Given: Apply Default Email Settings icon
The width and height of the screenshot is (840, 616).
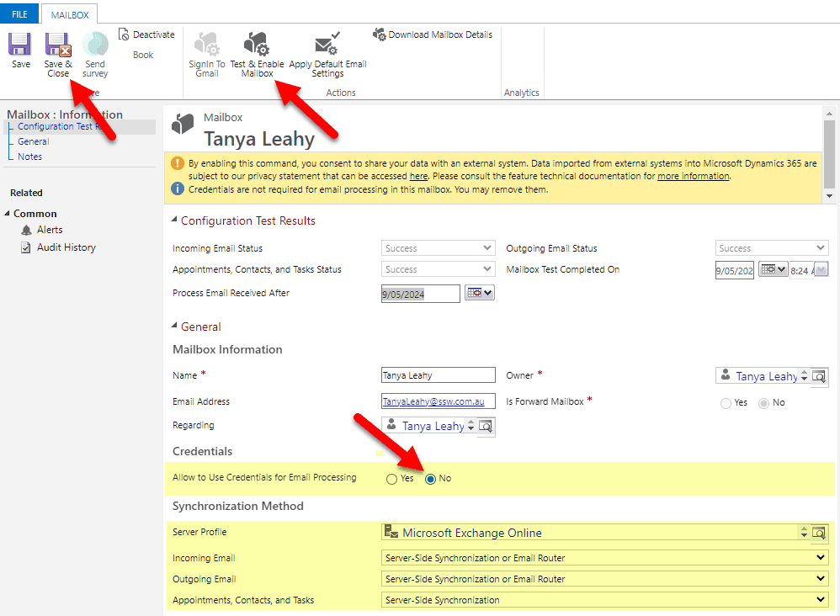Looking at the screenshot, I should click(327, 45).
